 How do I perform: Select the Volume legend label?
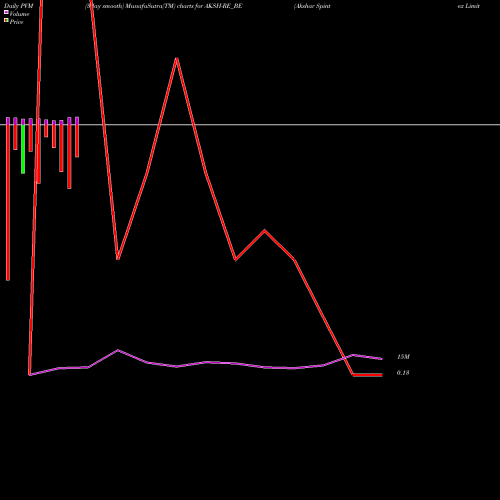(x=19, y=14)
